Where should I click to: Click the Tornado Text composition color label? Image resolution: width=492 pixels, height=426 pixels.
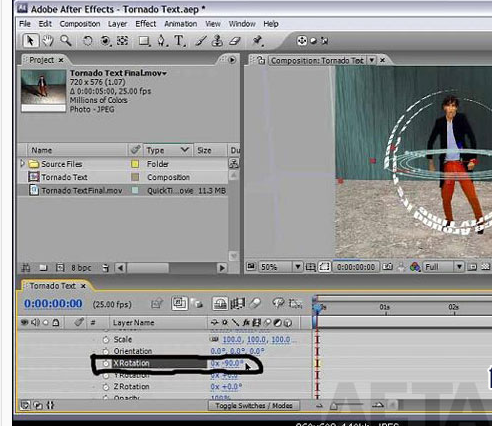135,177
